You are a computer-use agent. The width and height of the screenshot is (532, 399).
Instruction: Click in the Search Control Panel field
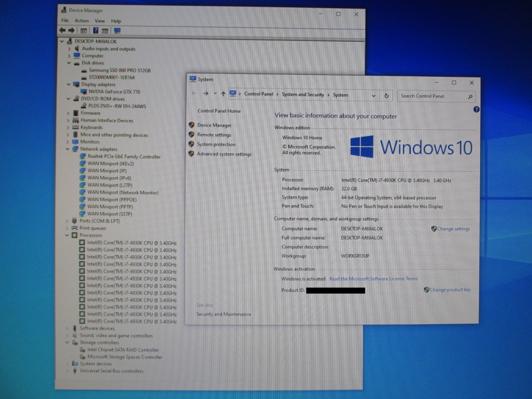[x=436, y=96]
